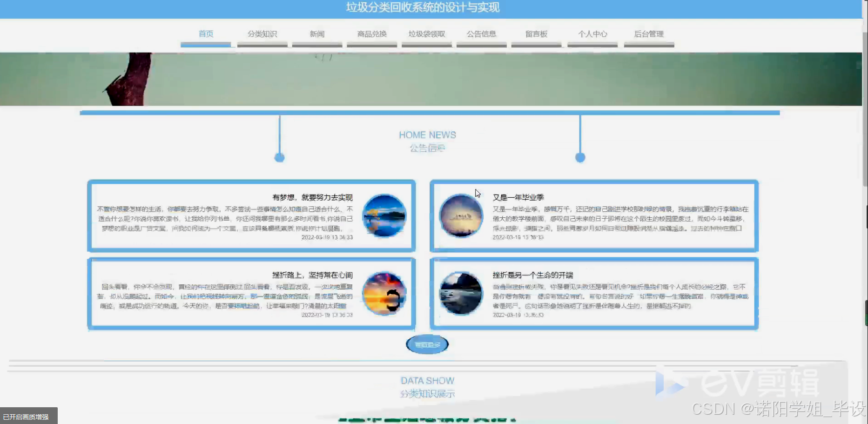This screenshot has width=868, height=424.
Task: Open the 留言板 message board
Action: point(536,34)
